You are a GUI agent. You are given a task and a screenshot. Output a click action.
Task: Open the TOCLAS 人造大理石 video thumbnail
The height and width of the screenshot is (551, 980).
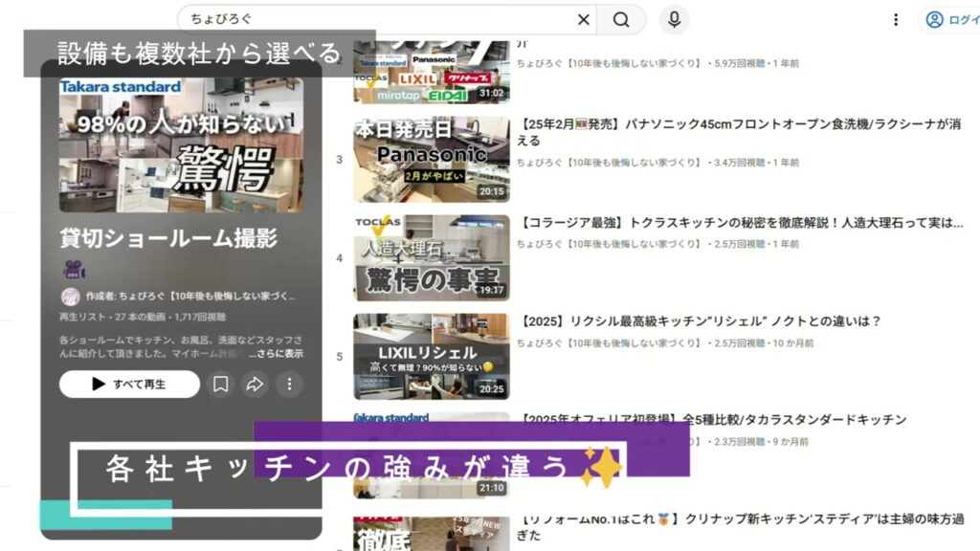(432, 258)
